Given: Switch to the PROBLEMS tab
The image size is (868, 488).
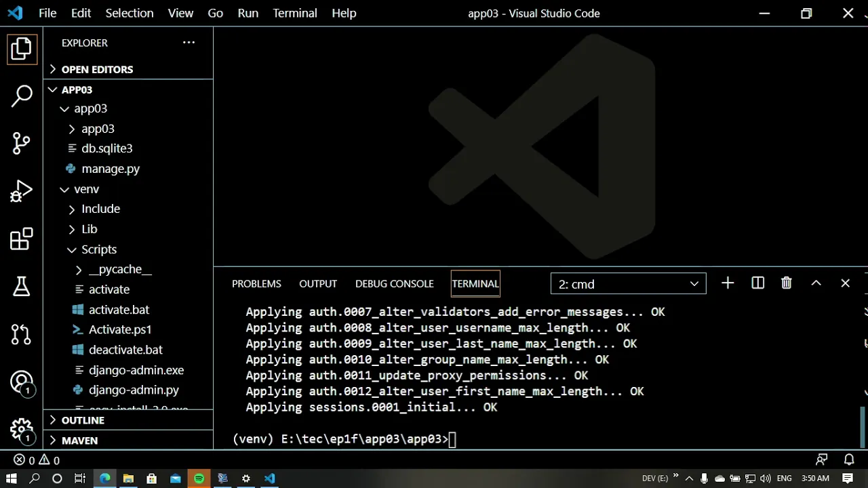Looking at the screenshot, I should click(256, 283).
